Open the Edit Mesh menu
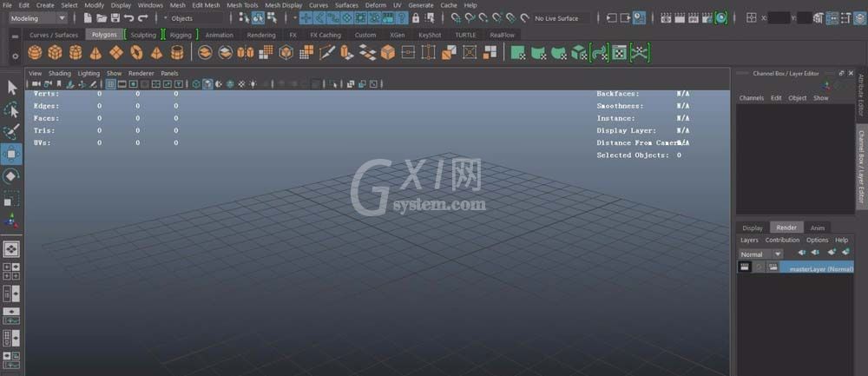The image size is (868, 376). tap(206, 5)
